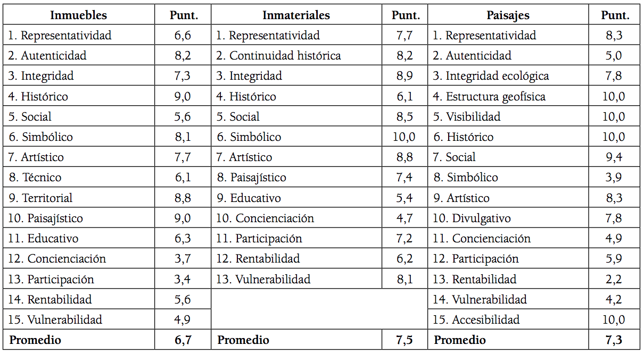Click the 10,0 score for Inmateriales Simbólico
The width and height of the screenshot is (644, 354).
[x=404, y=137]
